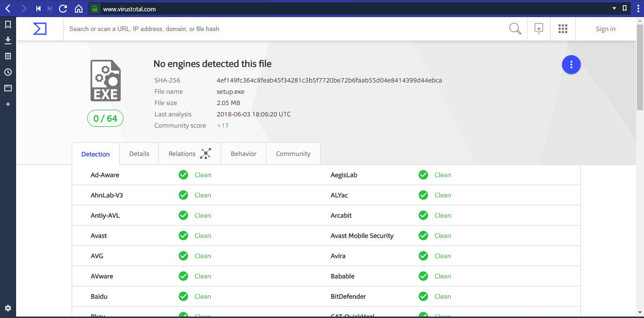Go forward with the browser forward arrow

click(24, 9)
